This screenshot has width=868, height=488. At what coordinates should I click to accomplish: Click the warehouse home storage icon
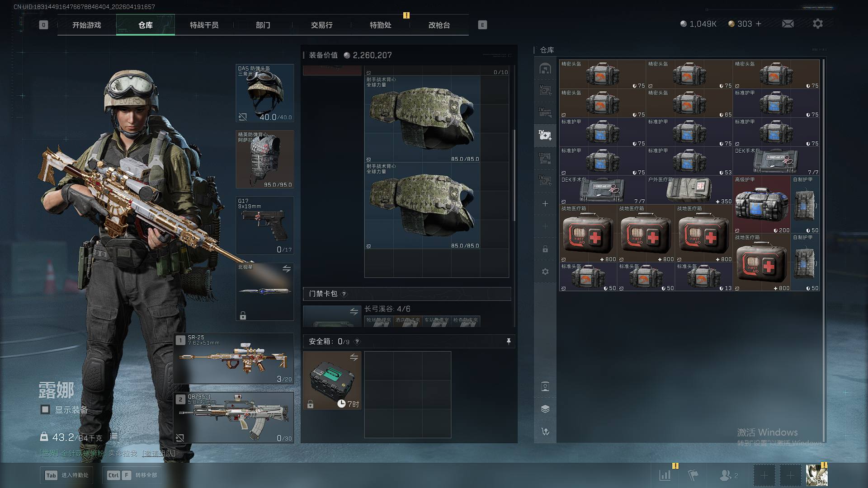click(x=545, y=69)
